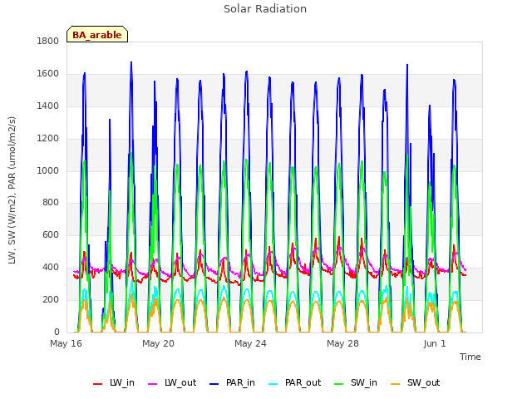
Task: Click the Time axis title
Action: click(x=470, y=357)
